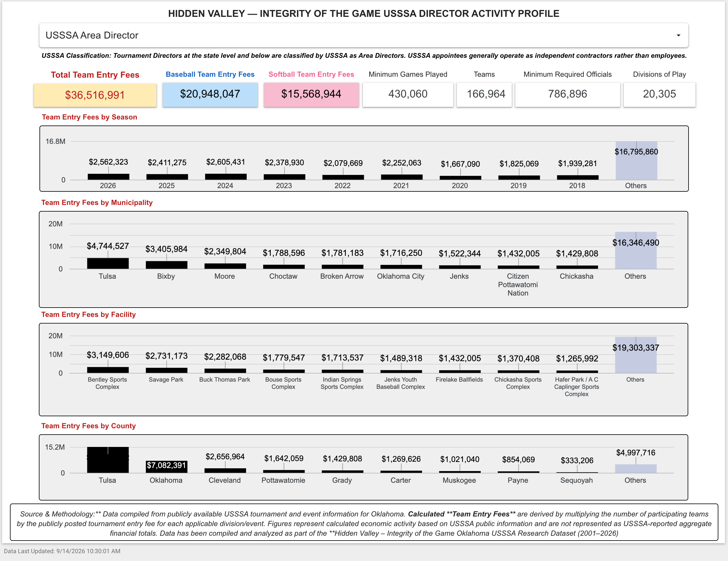Screen dimensions: 728x561
Task: Click the Minimum Games Played value 430,060
Action: tap(408, 94)
